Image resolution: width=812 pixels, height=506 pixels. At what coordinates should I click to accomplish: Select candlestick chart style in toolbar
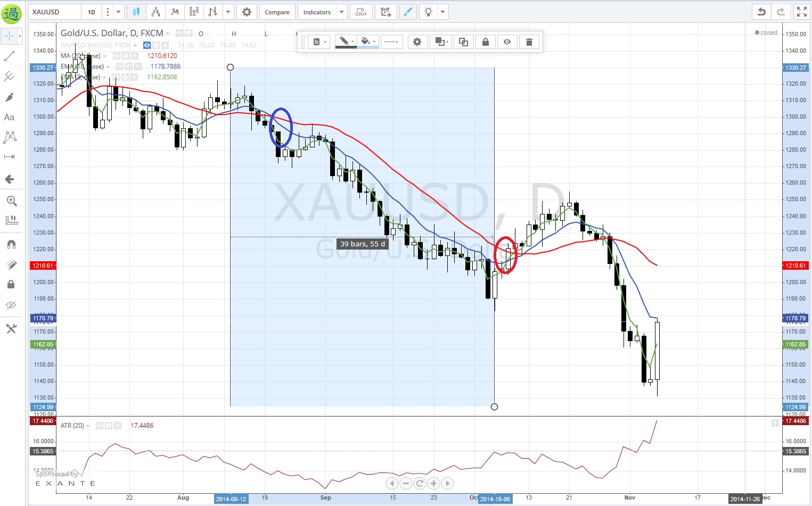tap(136, 12)
